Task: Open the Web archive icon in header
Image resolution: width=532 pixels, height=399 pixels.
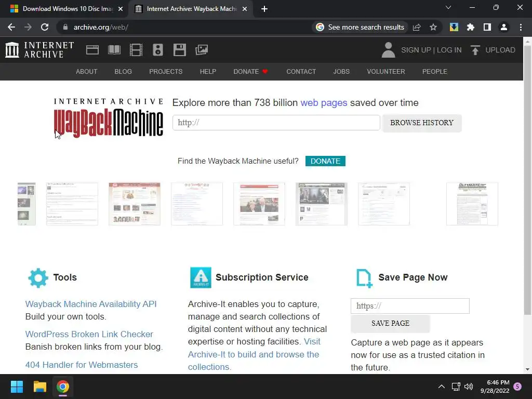Action: [x=92, y=50]
